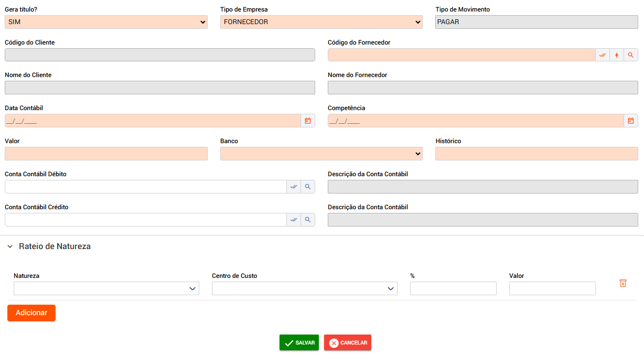Image resolution: width=644 pixels, height=355 pixels.
Task: Select a Centro de Custo option
Action: 304,289
